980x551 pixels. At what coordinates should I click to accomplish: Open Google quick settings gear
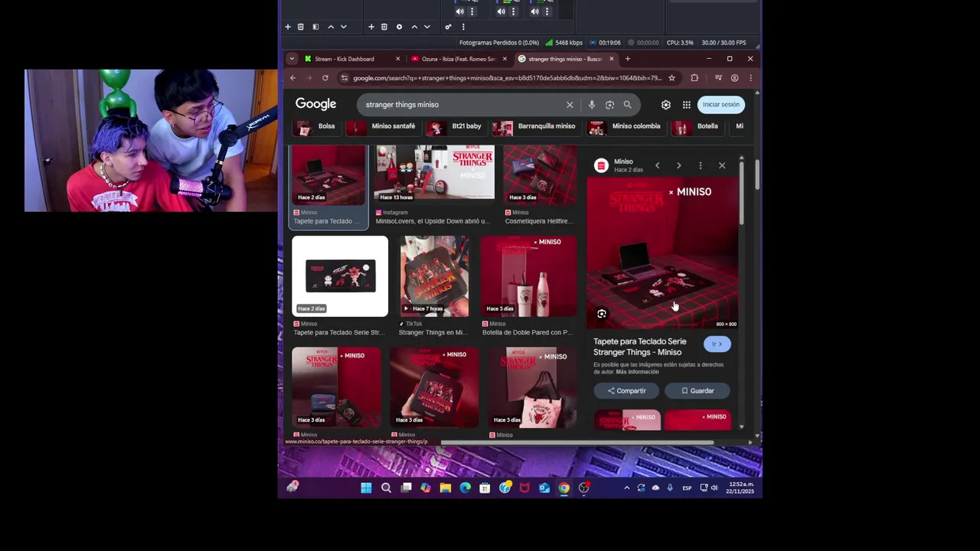[666, 105]
